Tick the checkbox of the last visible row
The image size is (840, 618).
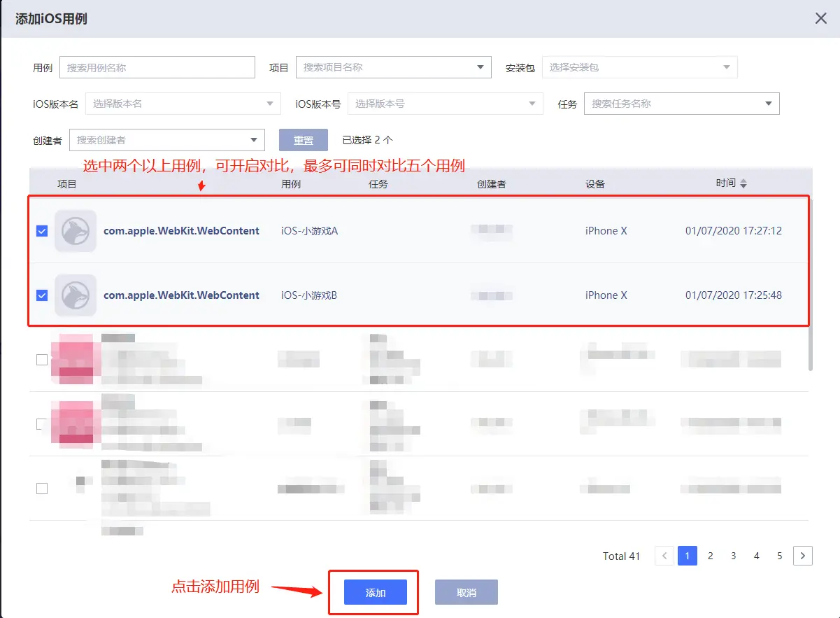42,489
